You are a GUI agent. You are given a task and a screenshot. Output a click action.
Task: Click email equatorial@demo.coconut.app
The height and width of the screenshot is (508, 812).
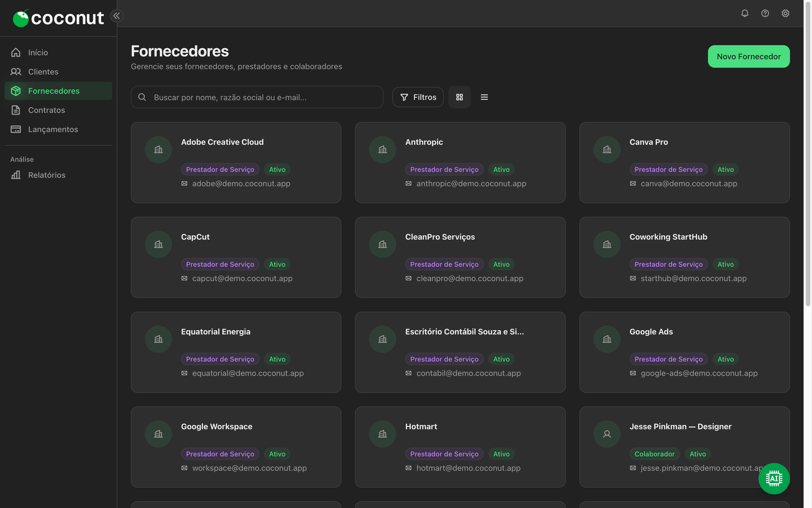[x=248, y=373]
